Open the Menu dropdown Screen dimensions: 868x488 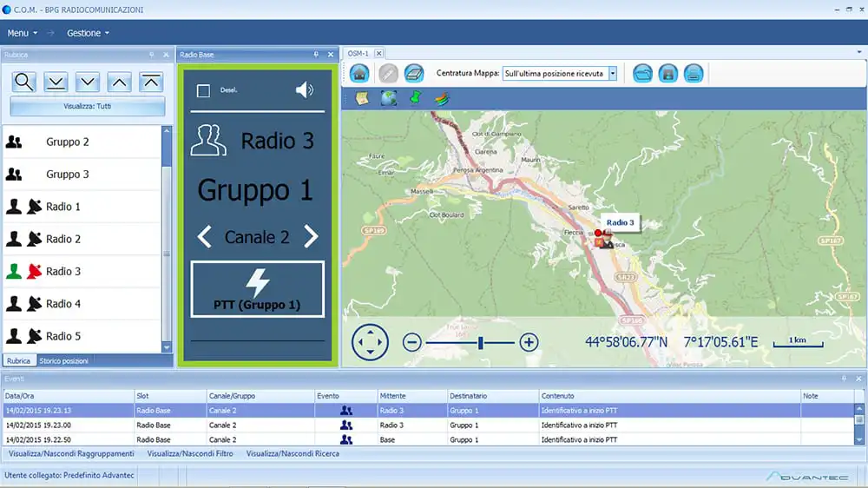(23, 33)
